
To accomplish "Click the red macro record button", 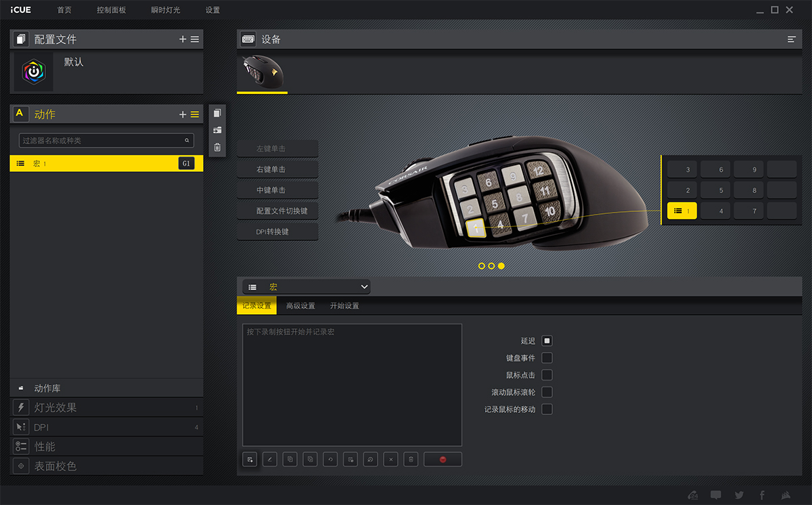I will (x=443, y=460).
